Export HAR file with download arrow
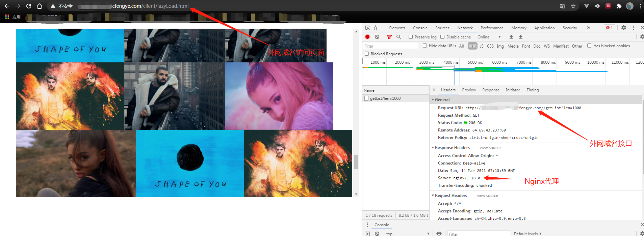 click(x=521, y=37)
